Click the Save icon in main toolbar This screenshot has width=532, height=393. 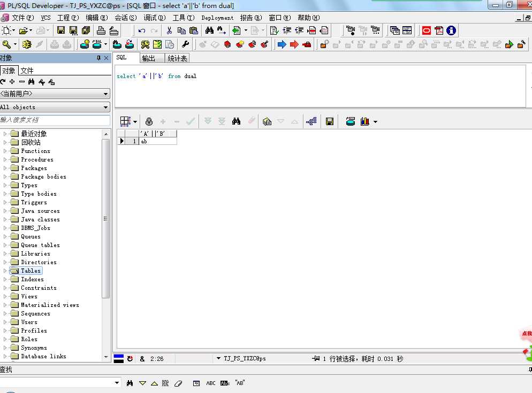coord(61,30)
